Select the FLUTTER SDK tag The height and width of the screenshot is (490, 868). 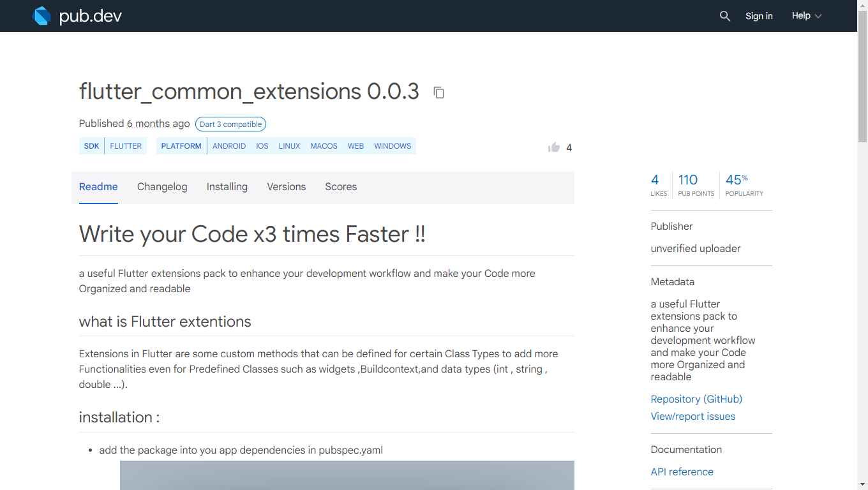(125, 145)
